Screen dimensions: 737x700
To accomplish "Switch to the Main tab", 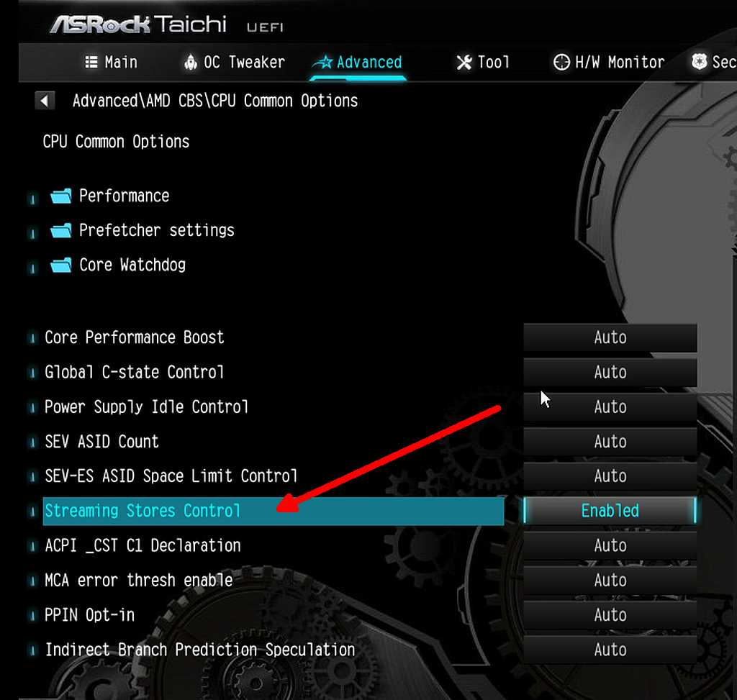I will [x=112, y=62].
